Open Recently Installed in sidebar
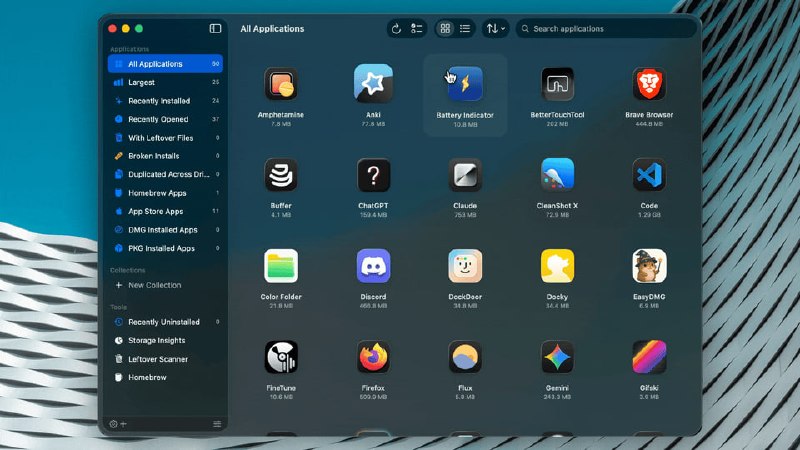Image resolution: width=800 pixels, height=450 pixels. click(x=165, y=101)
